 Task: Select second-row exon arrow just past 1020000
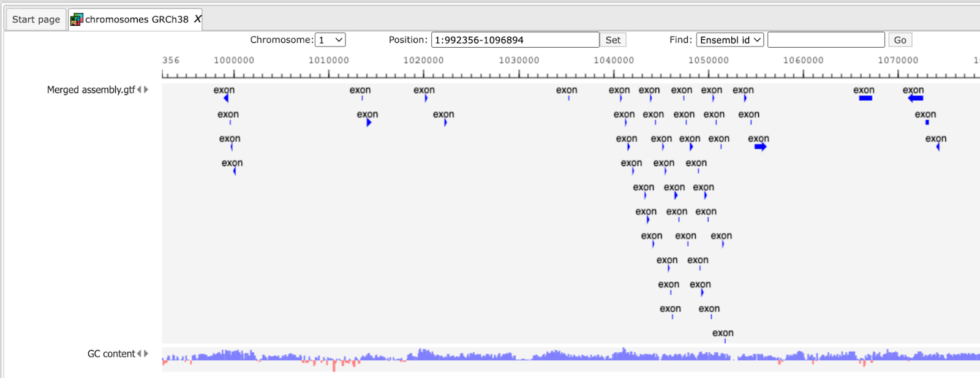445,123
